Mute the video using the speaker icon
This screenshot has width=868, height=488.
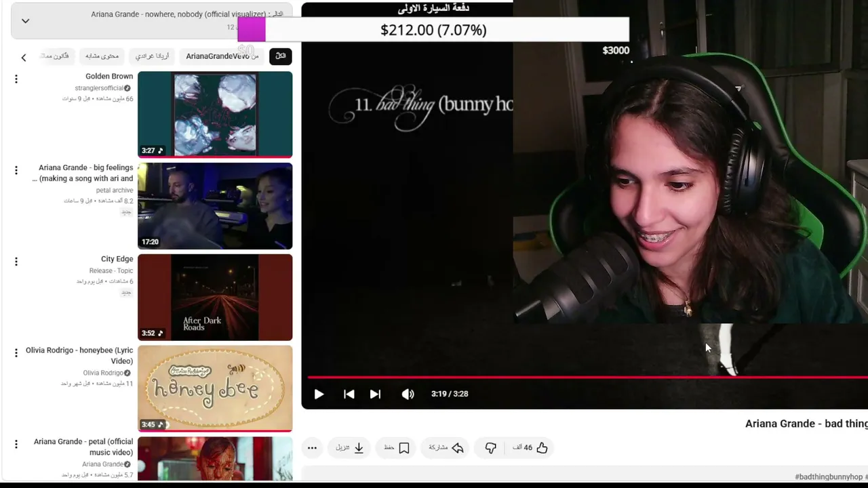point(408,394)
